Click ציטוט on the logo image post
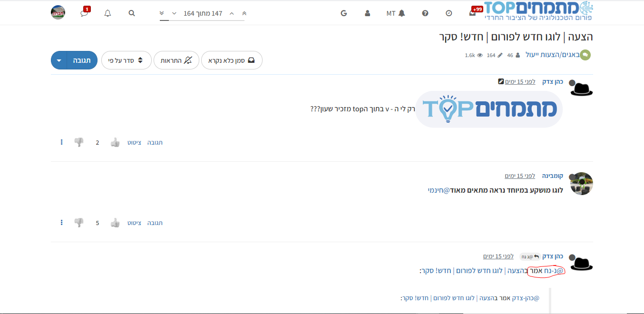The width and height of the screenshot is (644, 314). [x=134, y=142]
